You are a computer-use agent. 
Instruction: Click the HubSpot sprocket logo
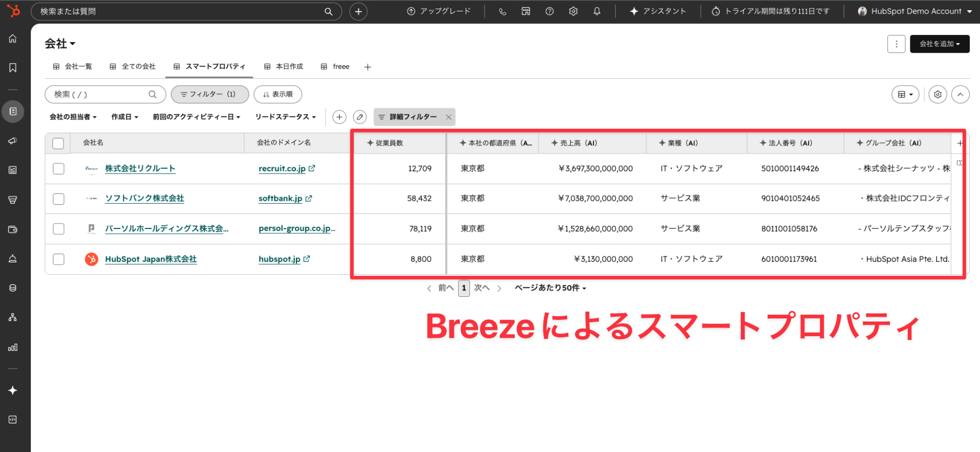tap(13, 10)
